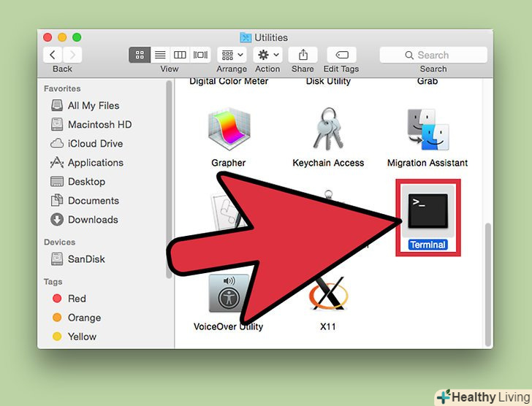Click the Terminal name label
The image size is (532, 406).
(427, 245)
